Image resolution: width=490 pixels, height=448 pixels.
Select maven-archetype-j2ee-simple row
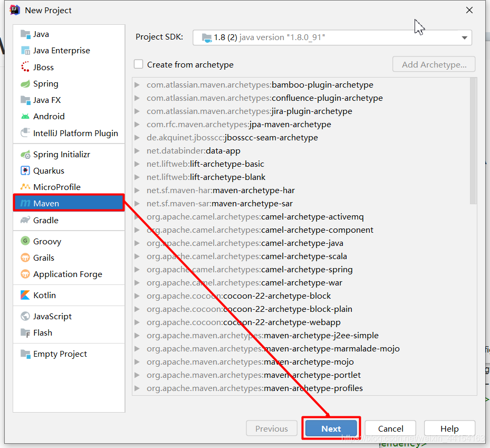point(302,335)
